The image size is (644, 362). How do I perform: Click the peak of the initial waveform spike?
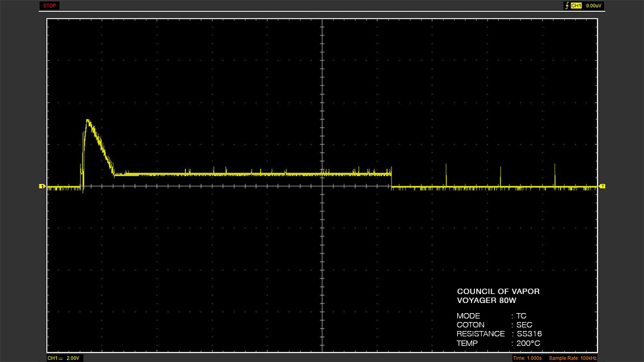pyautogui.click(x=87, y=120)
